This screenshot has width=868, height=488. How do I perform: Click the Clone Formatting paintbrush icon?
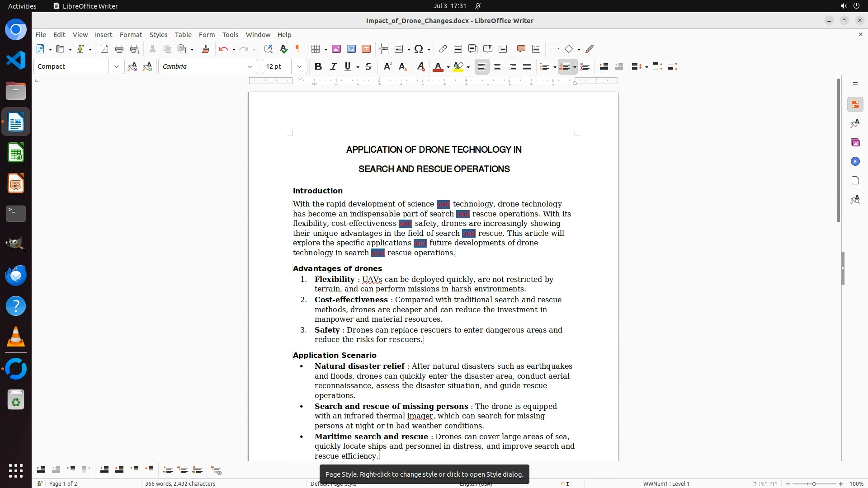[206, 49]
